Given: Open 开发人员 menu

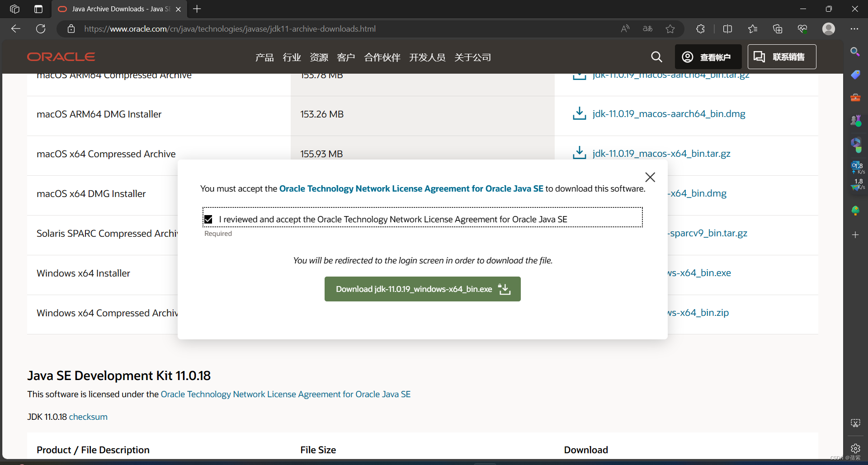Looking at the screenshot, I should (427, 57).
